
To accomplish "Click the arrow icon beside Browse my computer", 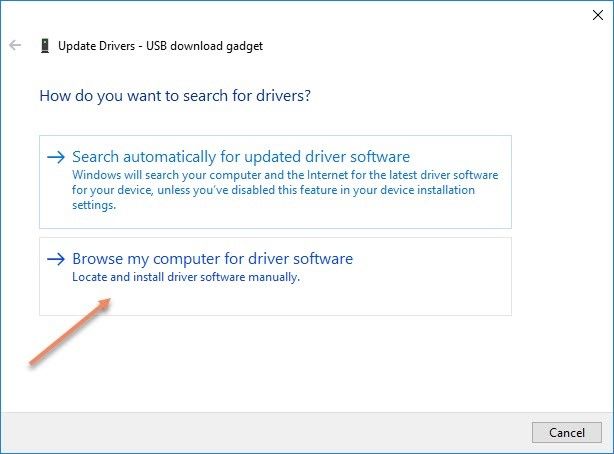I will click(56, 259).
